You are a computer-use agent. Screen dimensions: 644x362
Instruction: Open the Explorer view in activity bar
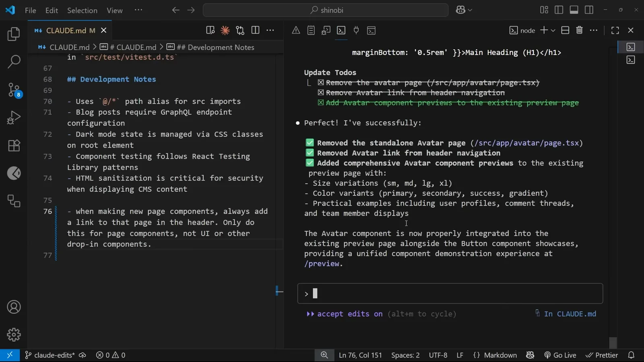(x=14, y=34)
